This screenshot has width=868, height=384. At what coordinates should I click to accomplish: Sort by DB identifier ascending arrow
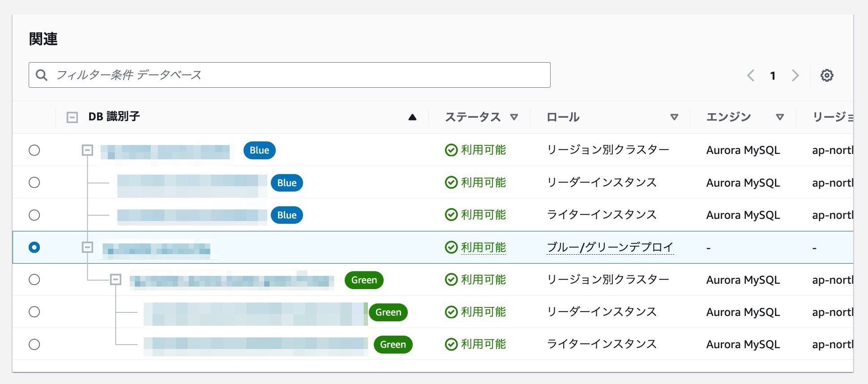(x=412, y=117)
